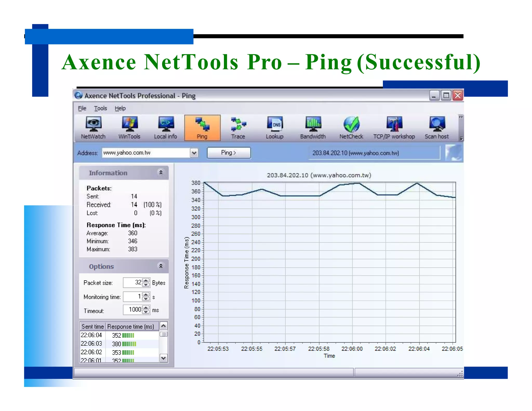This screenshot has height=411, width=532.
Task: Sort by Sent time column header
Action: click(x=92, y=326)
